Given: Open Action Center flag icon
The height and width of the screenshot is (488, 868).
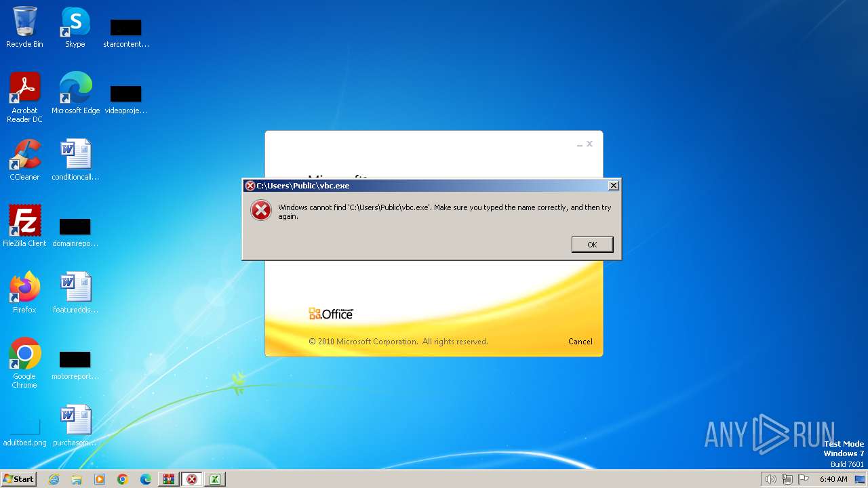Looking at the screenshot, I should (x=804, y=479).
